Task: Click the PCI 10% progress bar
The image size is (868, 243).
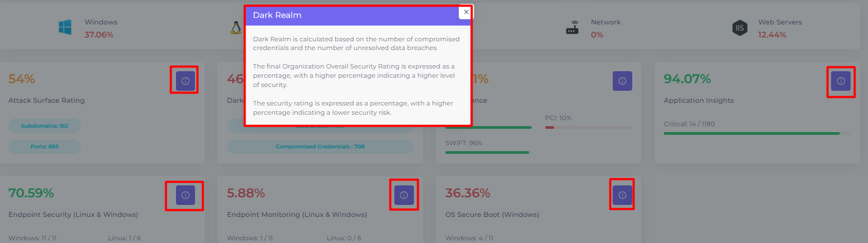Action: tap(589, 128)
